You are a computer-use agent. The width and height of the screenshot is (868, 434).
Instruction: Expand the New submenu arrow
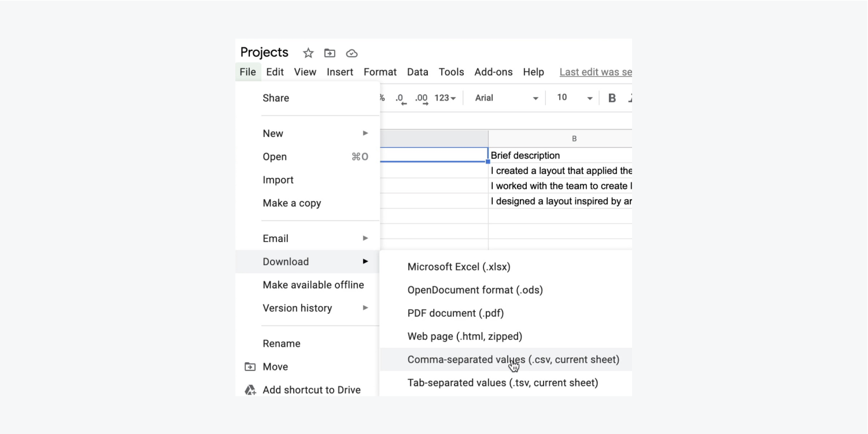[x=365, y=133]
